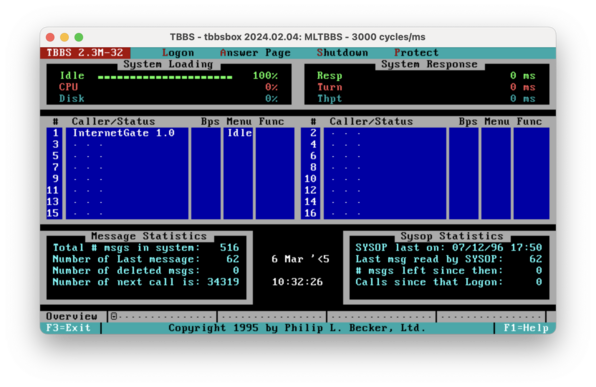596x387 pixels.
Task: Click the Thpt label in System Response
Action: click(x=330, y=98)
